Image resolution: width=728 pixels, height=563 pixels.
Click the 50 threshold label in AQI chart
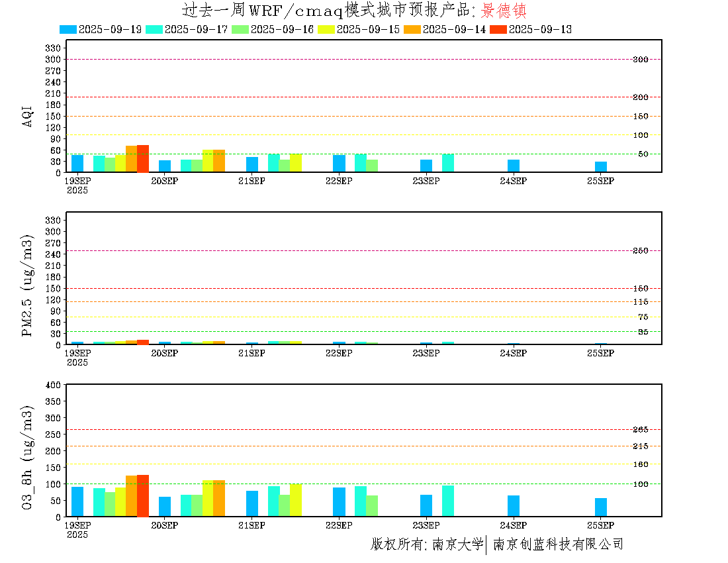point(643,154)
